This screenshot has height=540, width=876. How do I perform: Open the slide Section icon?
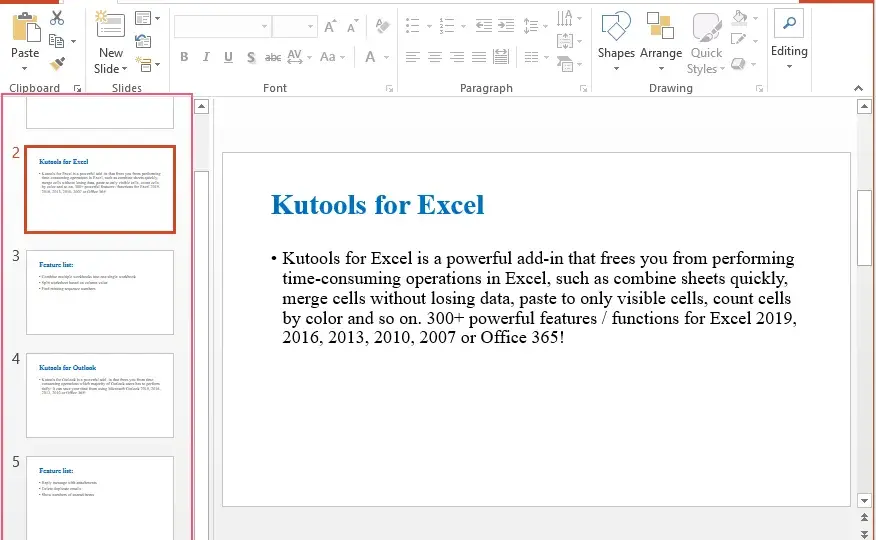click(x=144, y=64)
